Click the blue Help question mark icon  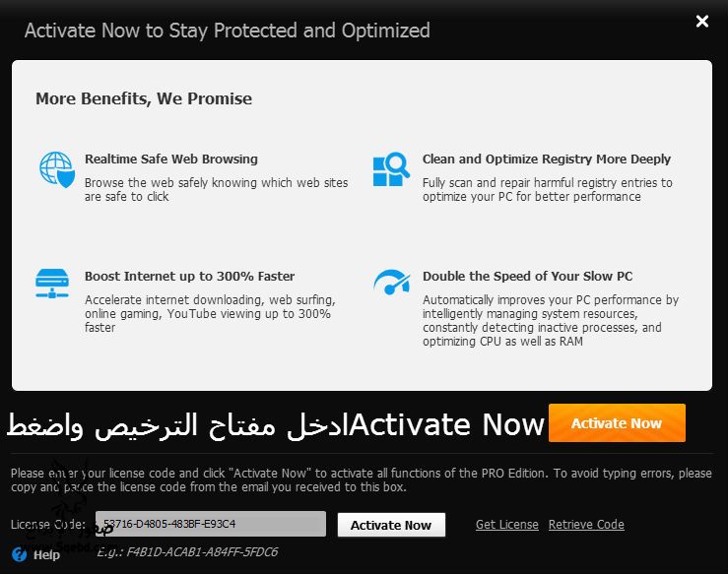(x=19, y=554)
